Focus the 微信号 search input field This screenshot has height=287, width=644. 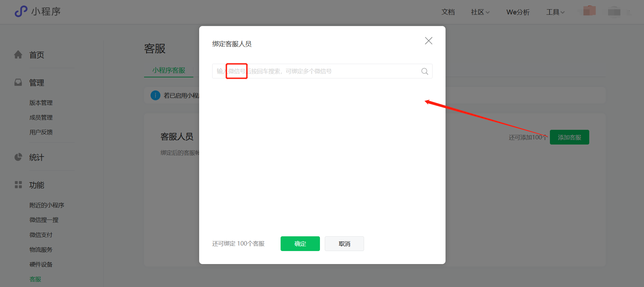coord(322,71)
